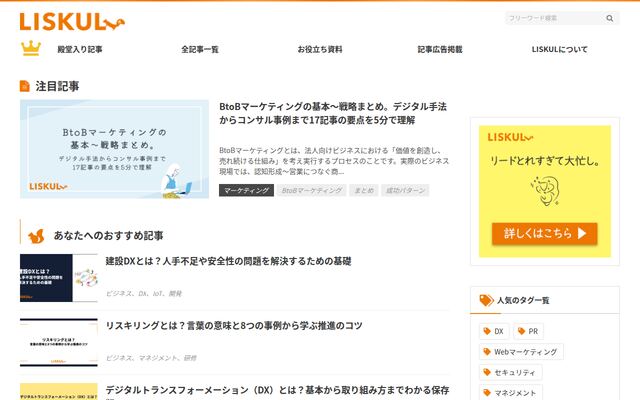Click the tag icon beside 人気のタグ一覧
This screenshot has height=400, width=640.
click(486, 300)
